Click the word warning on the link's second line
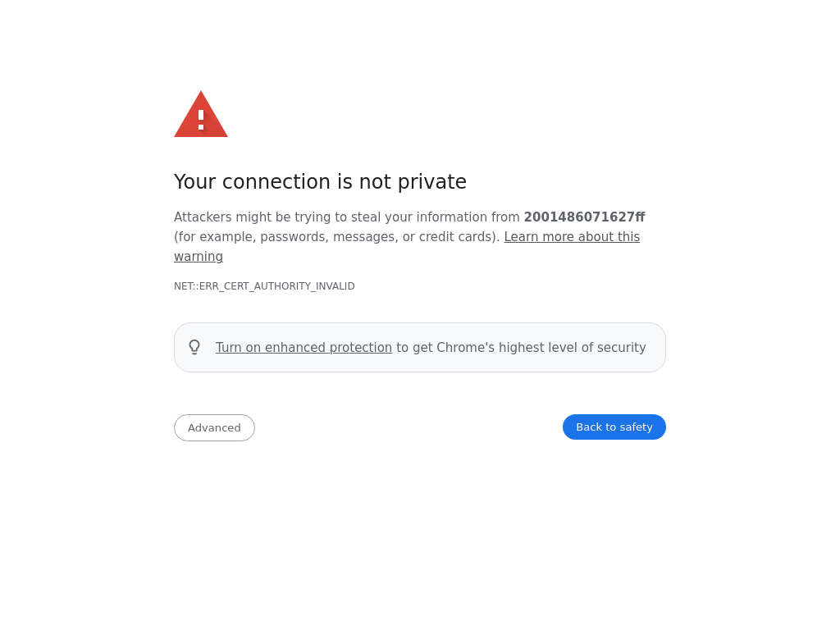 pyautogui.click(x=199, y=257)
